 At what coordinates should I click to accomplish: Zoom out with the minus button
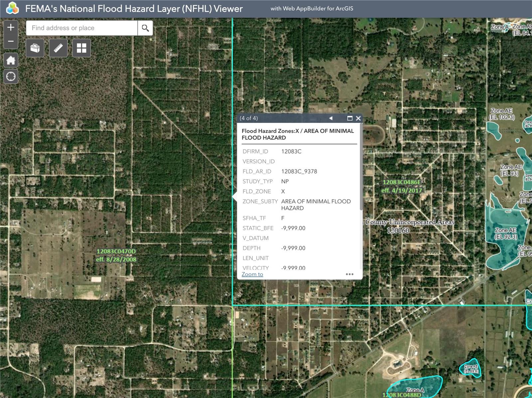pos(11,42)
